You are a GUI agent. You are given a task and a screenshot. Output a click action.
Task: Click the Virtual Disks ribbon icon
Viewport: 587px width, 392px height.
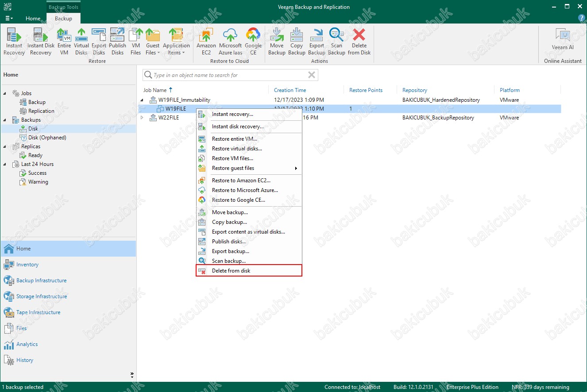(81, 42)
